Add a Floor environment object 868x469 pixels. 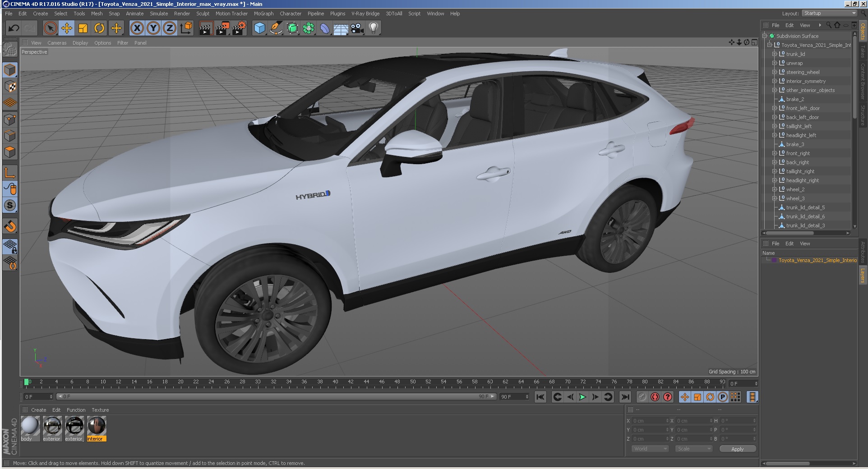[x=341, y=28]
